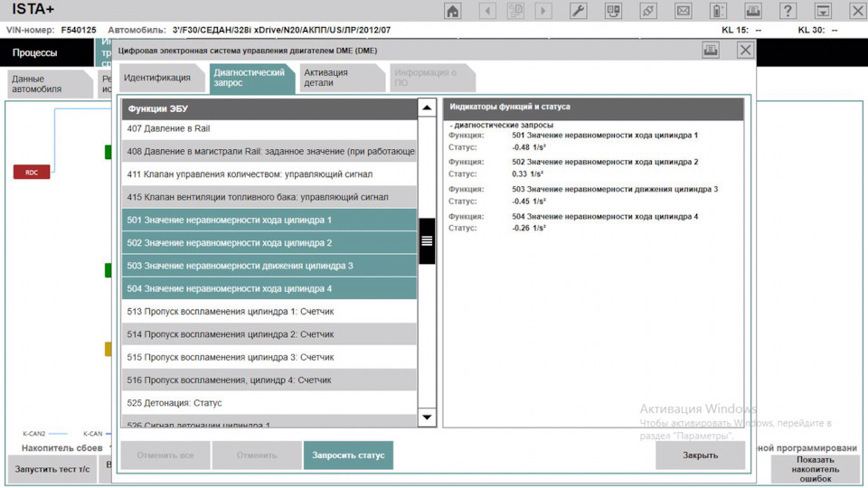Click the minimize-to-tray toolbar icon
This screenshot has width=868, height=488.
pyautogui.click(x=823, y=11)
